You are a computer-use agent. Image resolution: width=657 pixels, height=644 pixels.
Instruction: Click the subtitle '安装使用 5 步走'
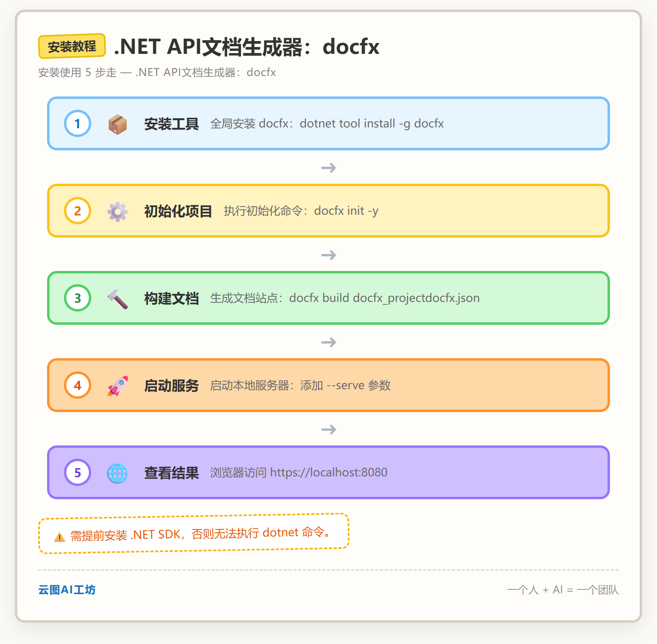tap(77, 72)
